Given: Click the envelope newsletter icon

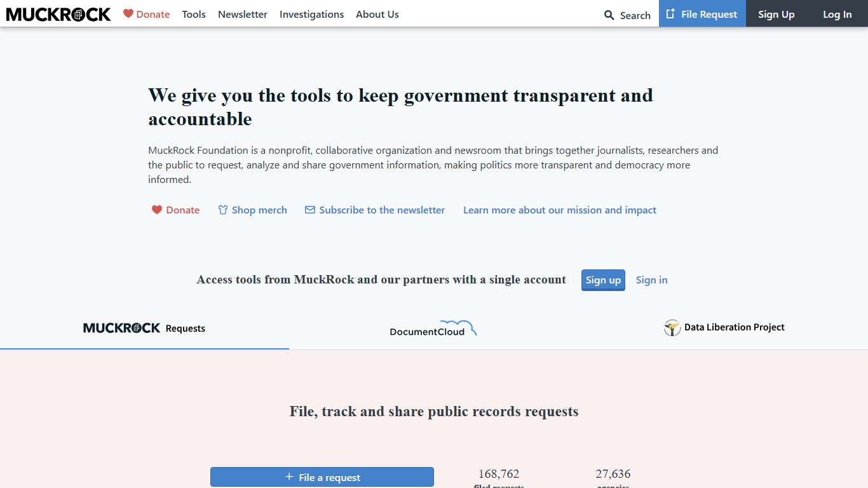Looking at the screenshot, I should point(310,210).
